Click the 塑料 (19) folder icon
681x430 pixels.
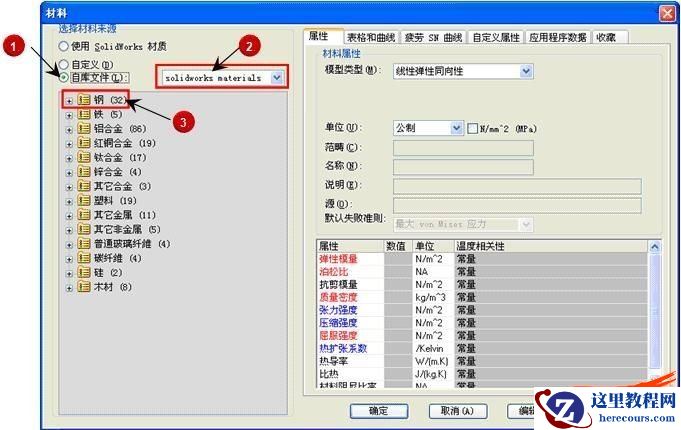point(83,200)
